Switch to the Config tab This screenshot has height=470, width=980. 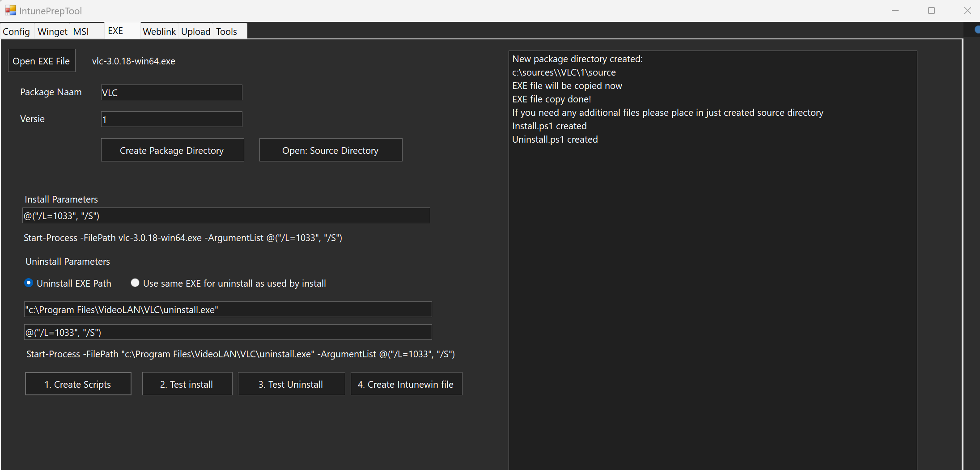(16, 31)
